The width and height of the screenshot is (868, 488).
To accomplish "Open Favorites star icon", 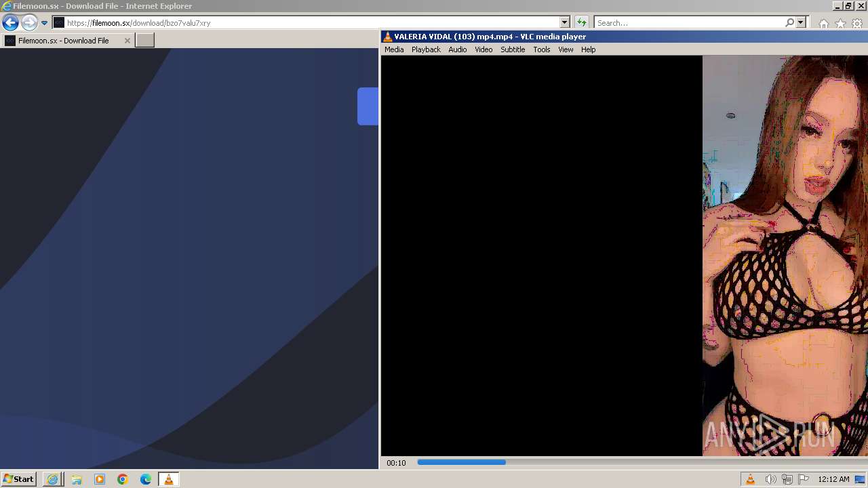I will pos(840,23).
